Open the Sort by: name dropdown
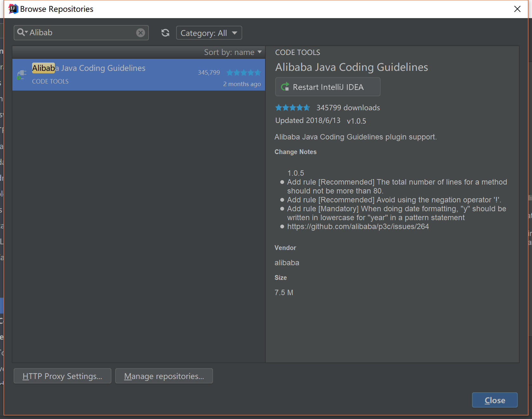Screen dimensions: 532x419 (233, 52)
